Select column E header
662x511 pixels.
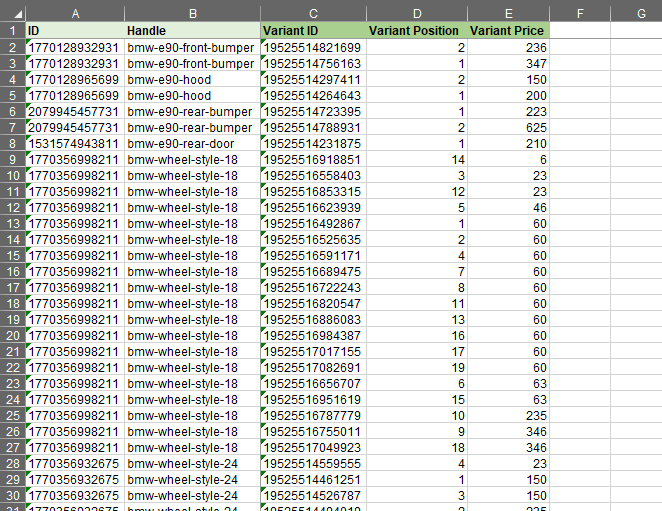[x=508, y=14]
